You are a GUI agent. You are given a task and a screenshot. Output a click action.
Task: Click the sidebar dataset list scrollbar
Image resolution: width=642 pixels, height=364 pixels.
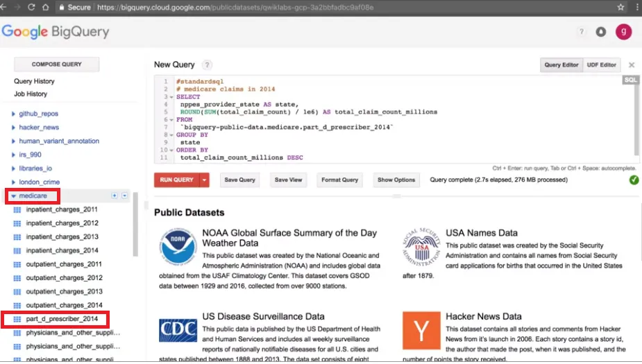135,224
